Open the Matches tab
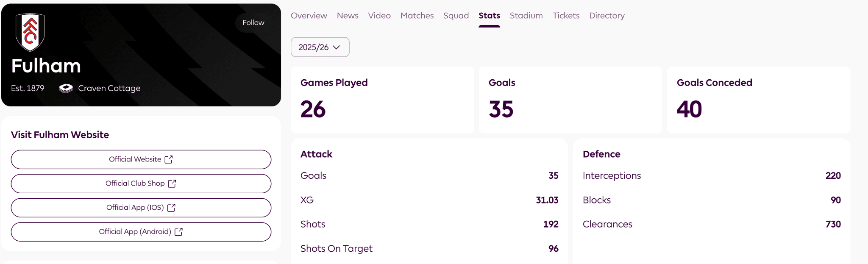Image resolution: width=868 pixels, height=264 pixels. point(417,15)
